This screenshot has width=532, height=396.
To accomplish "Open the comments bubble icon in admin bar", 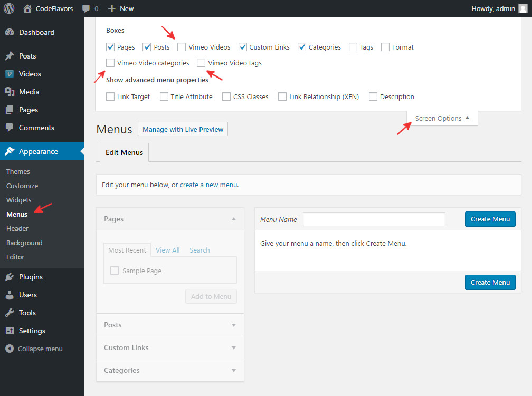I will click(x=86, y=9).
